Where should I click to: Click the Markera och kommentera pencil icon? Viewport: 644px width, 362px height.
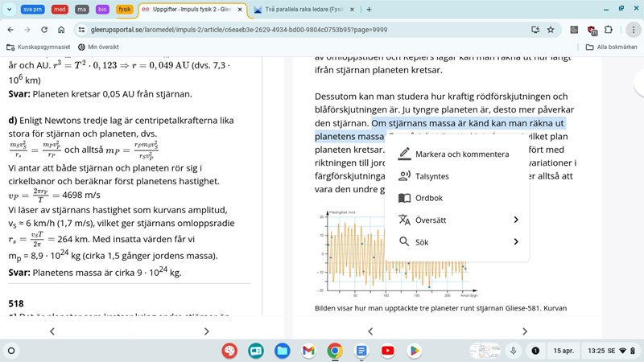click(x=405, y=154)
